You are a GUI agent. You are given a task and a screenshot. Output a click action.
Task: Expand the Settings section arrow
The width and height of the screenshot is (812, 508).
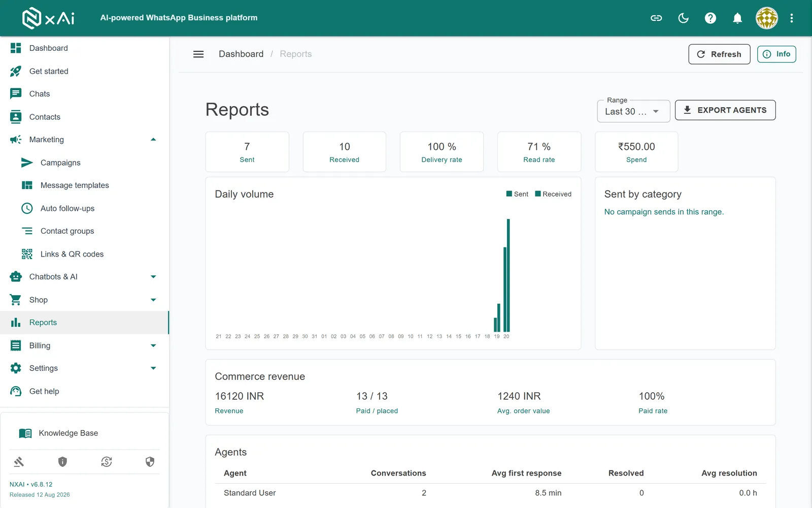[x=153, y=368]
